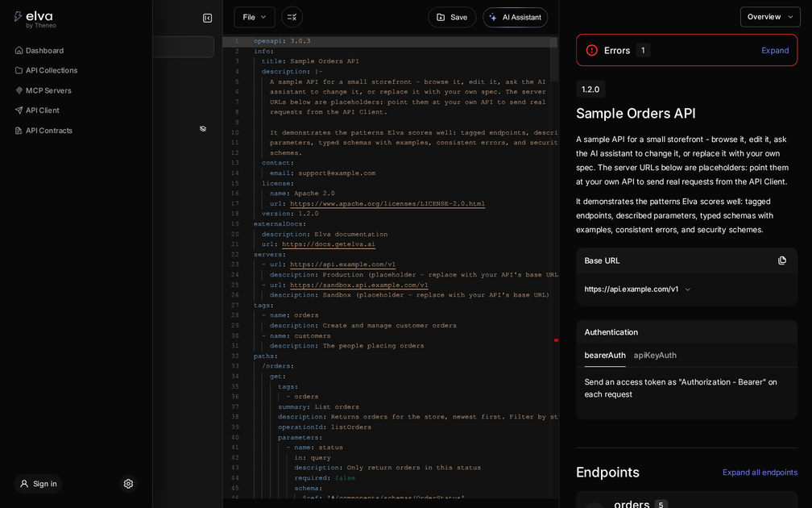Save the spec
Image resolution: width=812 pixels, height=508 pixels.
pyautogui.click(x=452, y=17)
